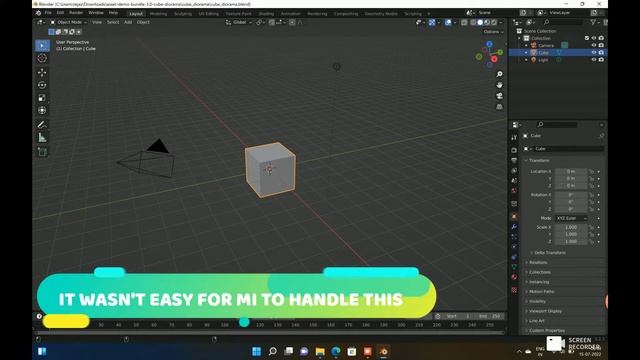The height and width of the screenshot is (360, 640).
Task: Hide the Cube object in viewport
Action: point(594,53)
